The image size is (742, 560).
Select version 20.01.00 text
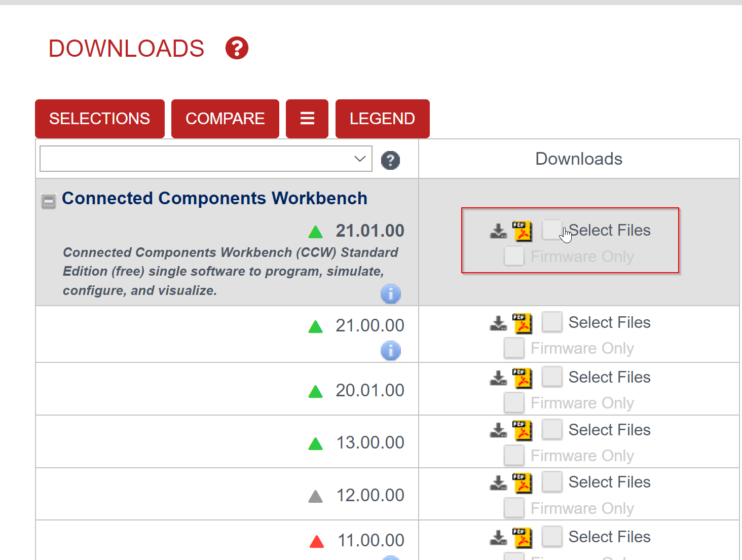click(x=370, y=390)
